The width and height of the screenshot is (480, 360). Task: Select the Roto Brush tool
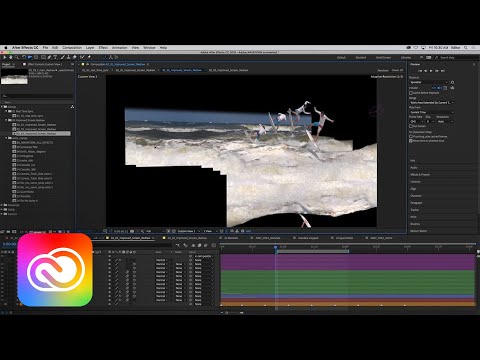click(82, 57)
